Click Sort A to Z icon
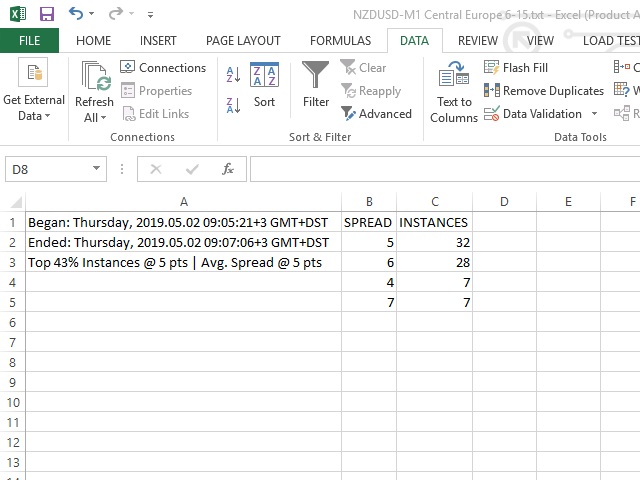640x480 pixels. click(233, 75)
